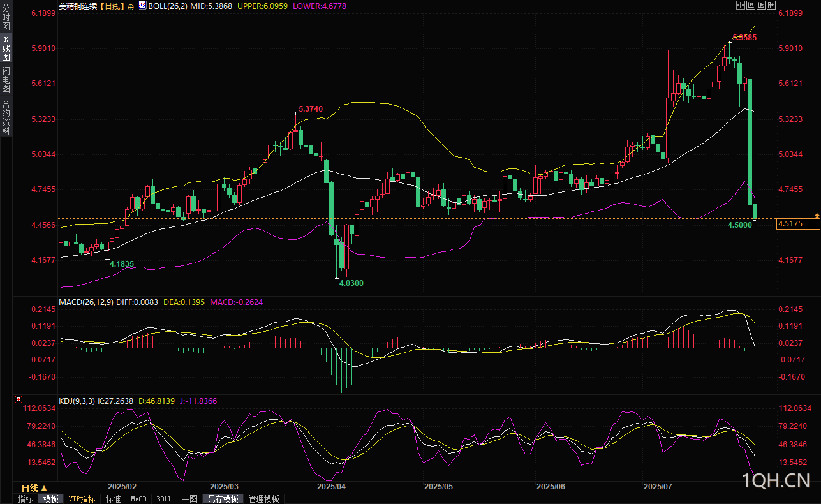
Task: Click the 5.3740 peak price label
Action: tap(311, 109)
